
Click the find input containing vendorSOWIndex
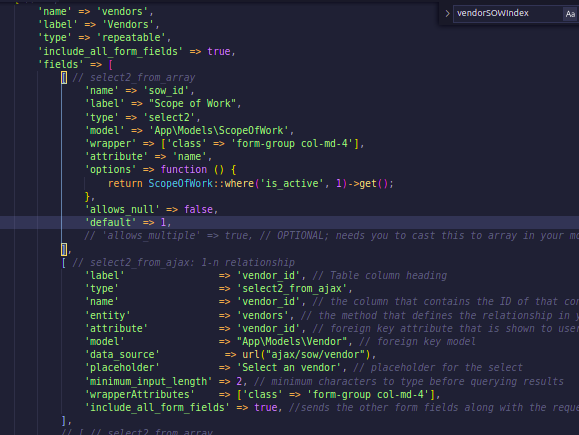[x=508, y=14]
